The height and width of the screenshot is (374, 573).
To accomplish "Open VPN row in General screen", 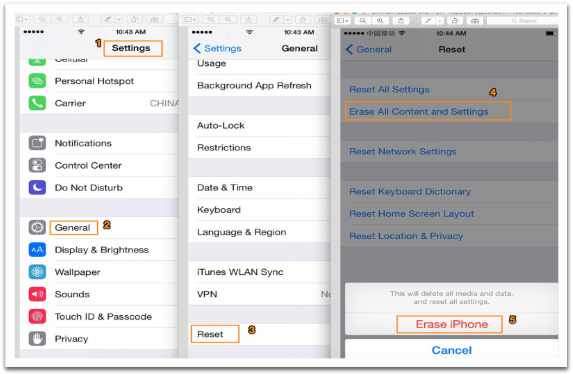I will pyautogui.click(x=259, y=294).
